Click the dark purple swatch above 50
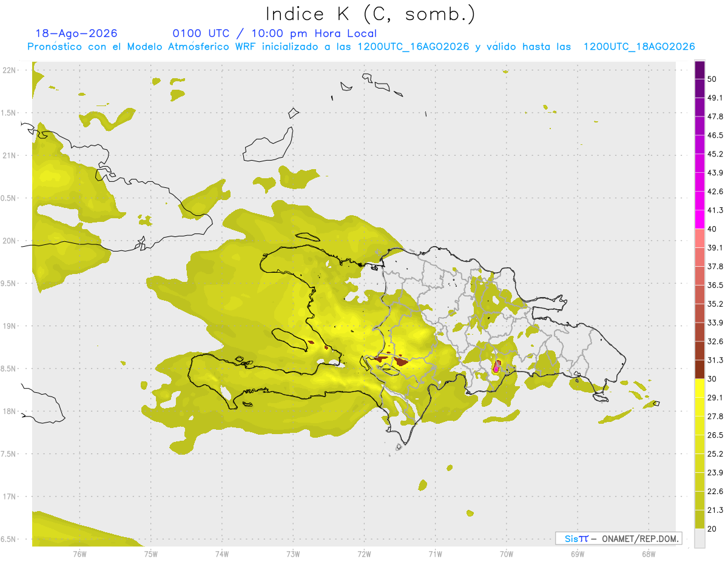728x562 pixels. point(699,70)
